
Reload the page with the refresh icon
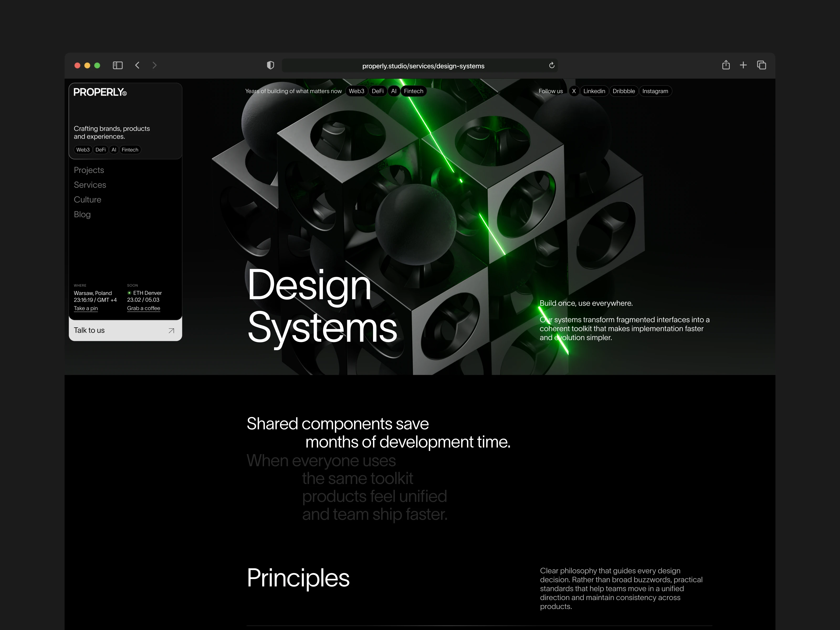click(552, 65)
